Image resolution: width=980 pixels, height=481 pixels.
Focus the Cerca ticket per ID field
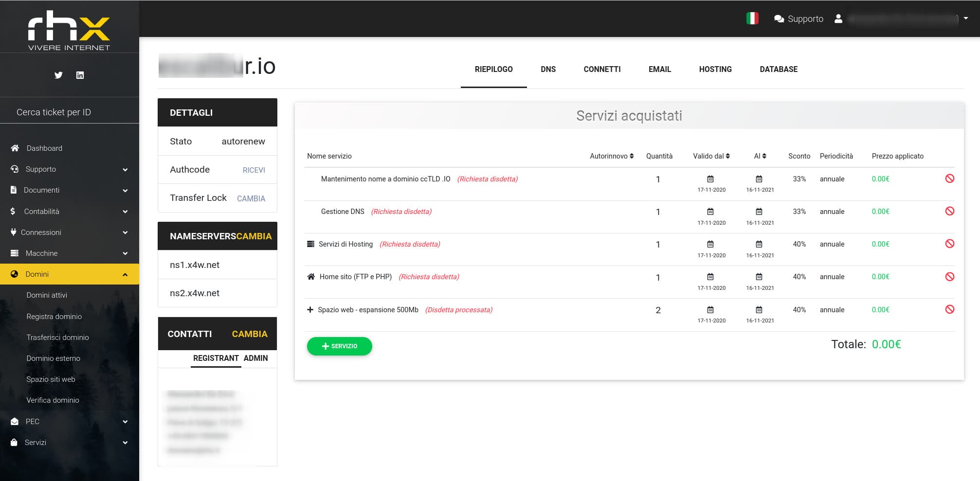coord(69,112)
